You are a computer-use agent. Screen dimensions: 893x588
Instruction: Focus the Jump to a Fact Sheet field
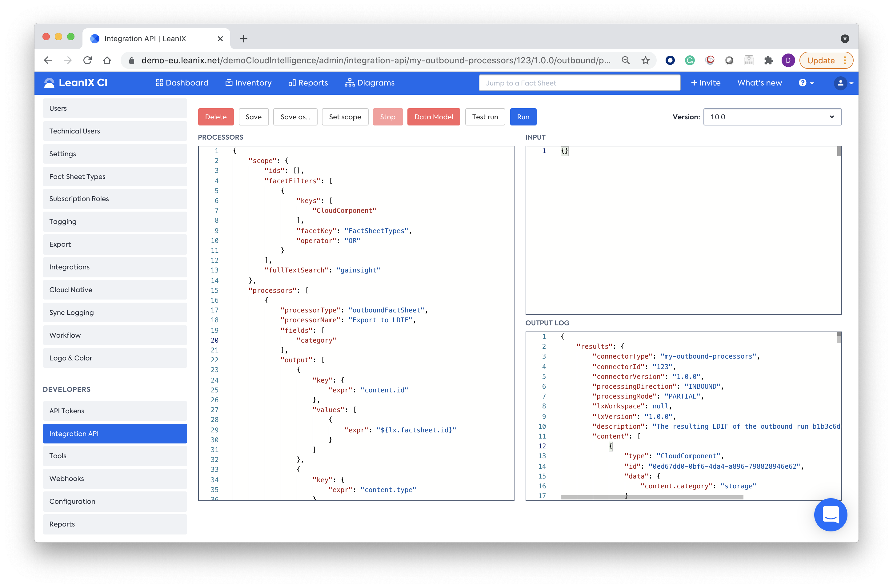point(579,83)
